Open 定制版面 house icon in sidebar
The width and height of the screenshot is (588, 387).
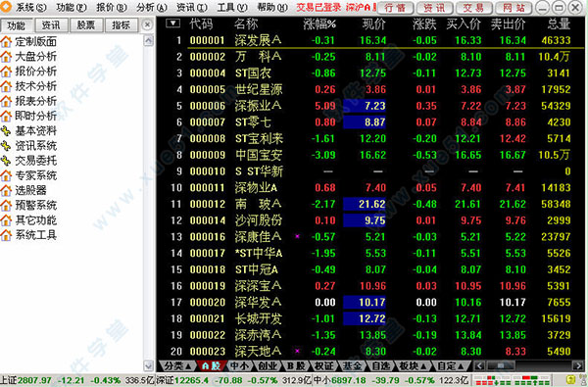(6, 41)
